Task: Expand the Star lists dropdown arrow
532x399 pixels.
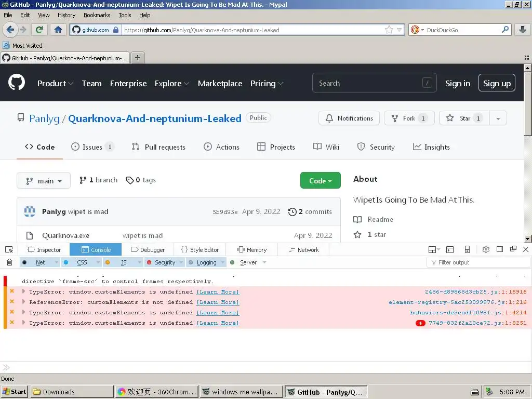Action: coord(498,118)
